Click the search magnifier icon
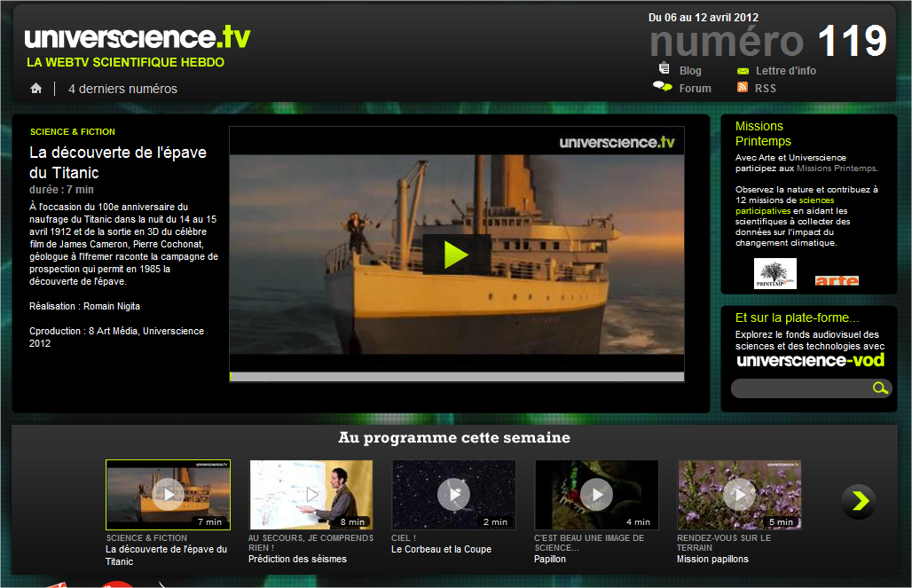The height and width of the screenshot is (588, 912). 881,388
